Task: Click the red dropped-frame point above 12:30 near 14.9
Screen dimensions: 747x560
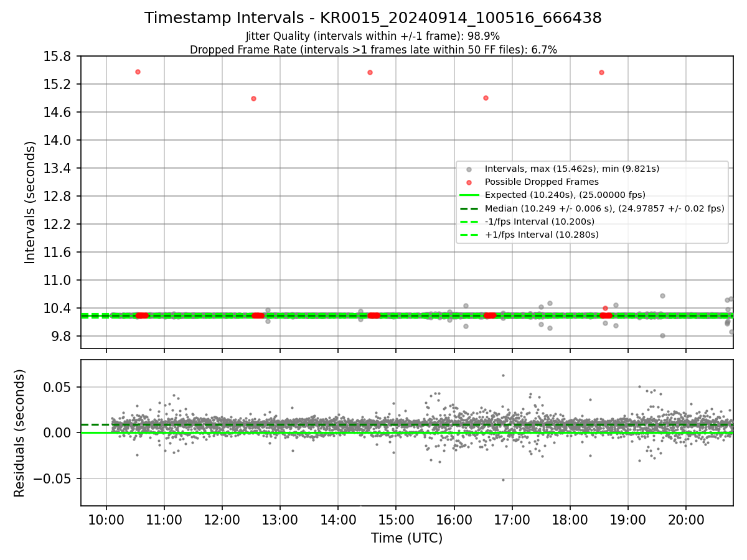Action: [x=253, y=98]
